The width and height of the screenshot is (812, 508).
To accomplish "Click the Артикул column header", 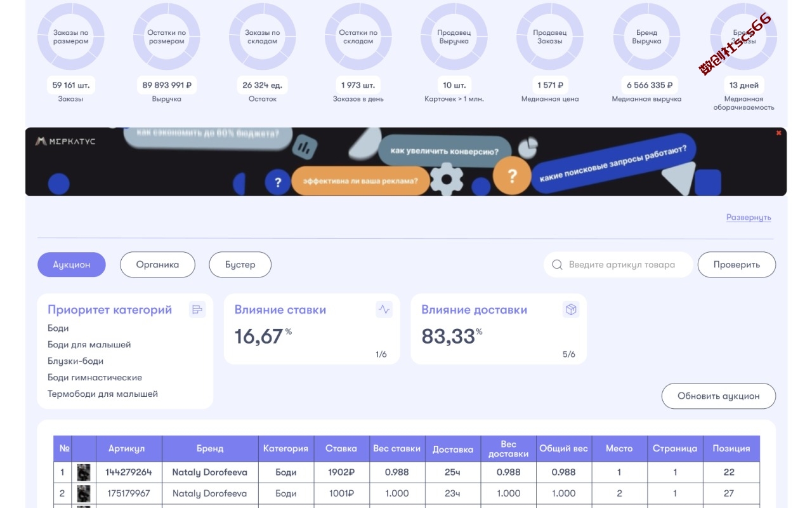I will point(129,448).
